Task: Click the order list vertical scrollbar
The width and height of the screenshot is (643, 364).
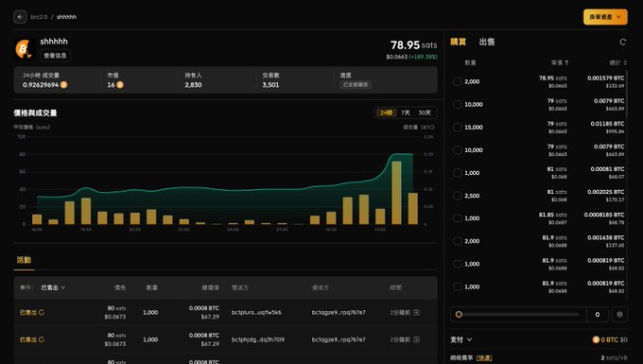Action: pos(626,95)
